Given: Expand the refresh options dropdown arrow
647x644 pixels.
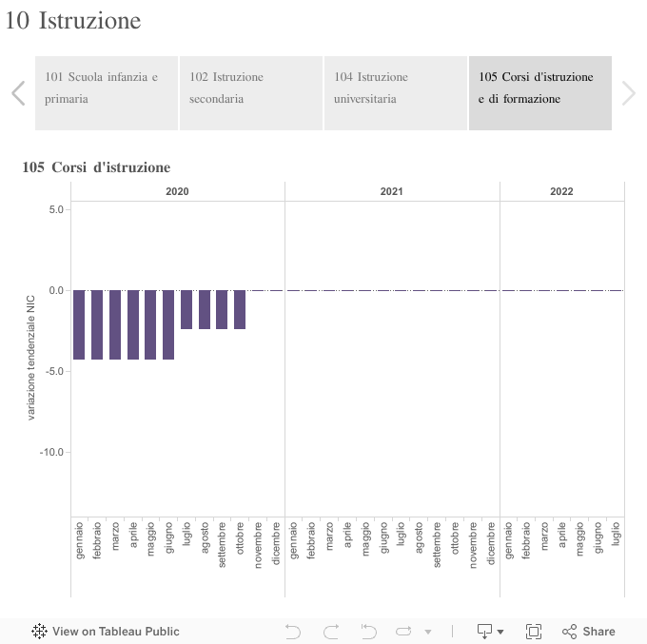Looking at the screenshot, I should click(x=428, y=631).
